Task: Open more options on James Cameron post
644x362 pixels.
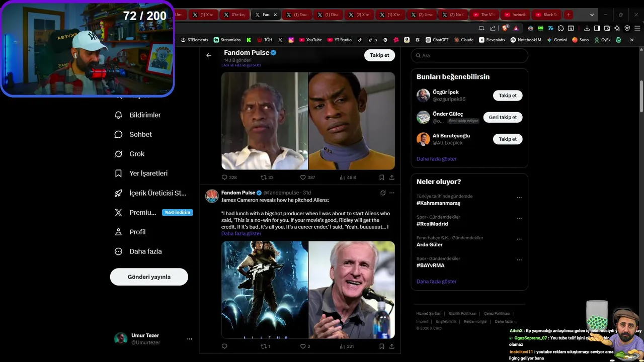Action: tap(392, 193)
